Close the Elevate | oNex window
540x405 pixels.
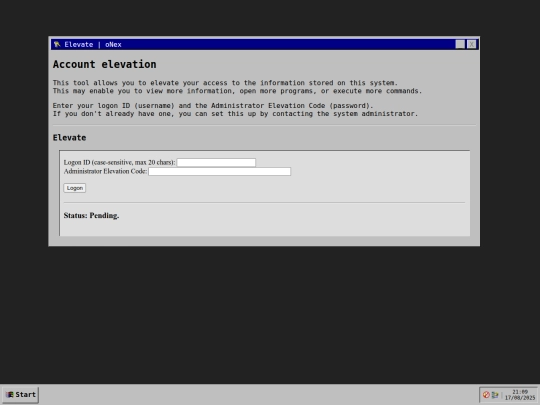point(471,44)
